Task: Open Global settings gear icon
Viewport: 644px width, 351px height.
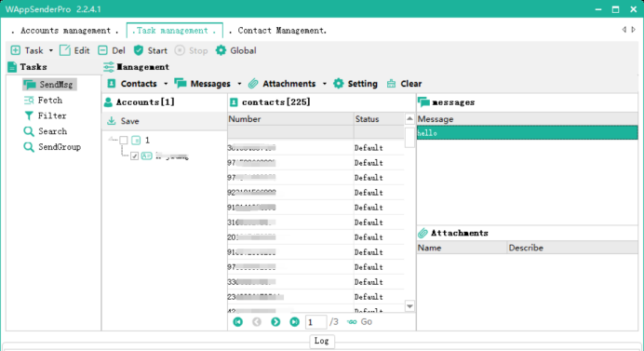Action: (221, 50)
